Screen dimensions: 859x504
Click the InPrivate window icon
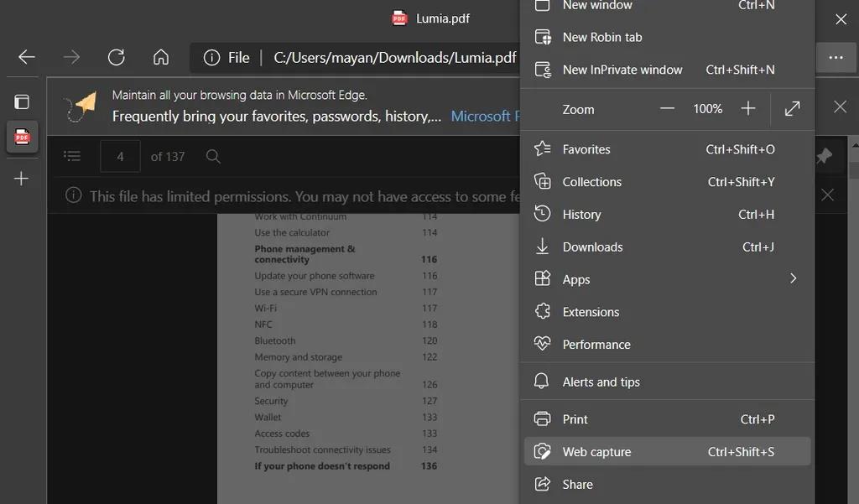pyautogui.click(x=543, y=70)
